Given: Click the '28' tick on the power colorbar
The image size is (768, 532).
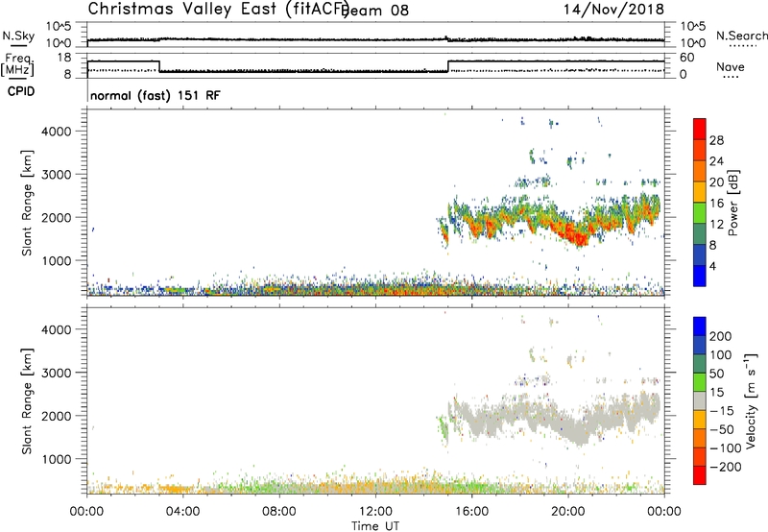Looking at the screenshot, I should pos(716,140).
